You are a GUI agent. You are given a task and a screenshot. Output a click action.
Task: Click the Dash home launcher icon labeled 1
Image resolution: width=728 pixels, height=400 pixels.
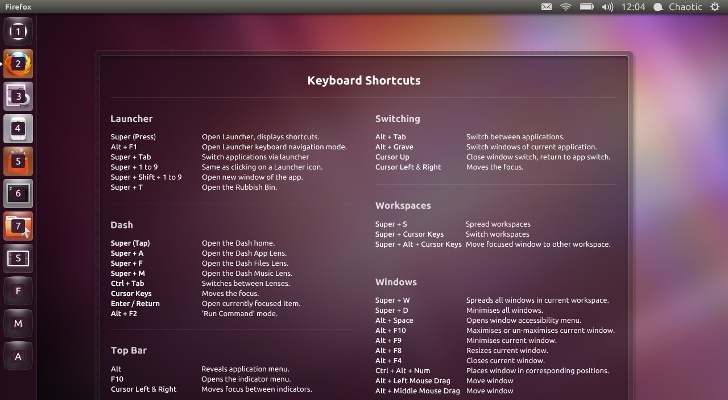[x=18, y=31]
